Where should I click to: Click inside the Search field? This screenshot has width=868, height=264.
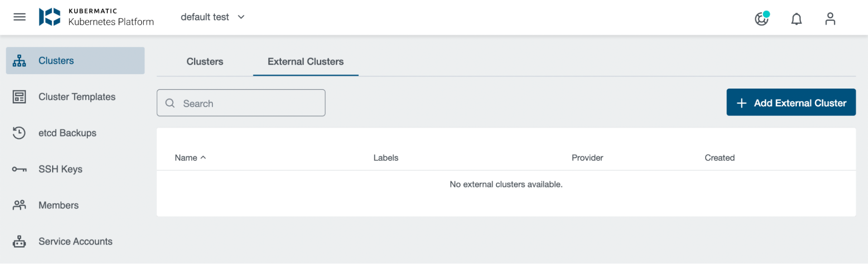click(241, 103)
